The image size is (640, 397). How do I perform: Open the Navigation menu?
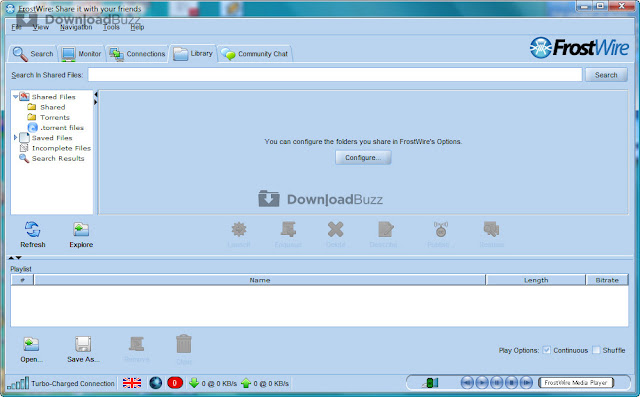tap(76, 27)
